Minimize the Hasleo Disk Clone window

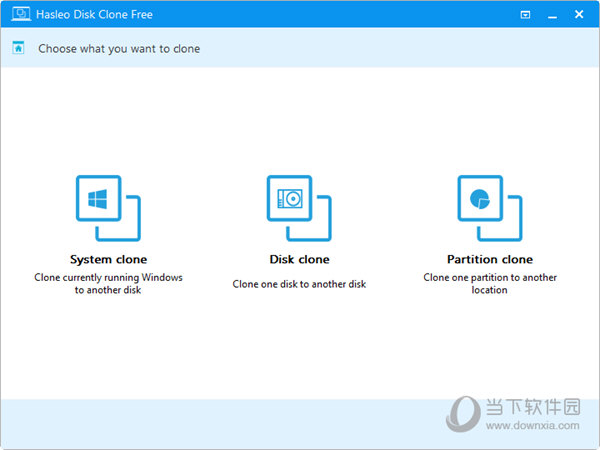(x=552, y=15)
